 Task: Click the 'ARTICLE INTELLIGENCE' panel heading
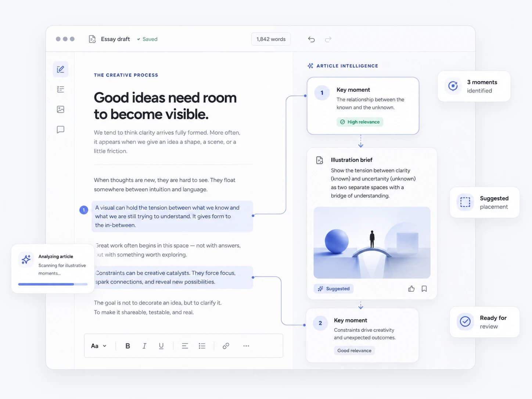click(347, 66)
